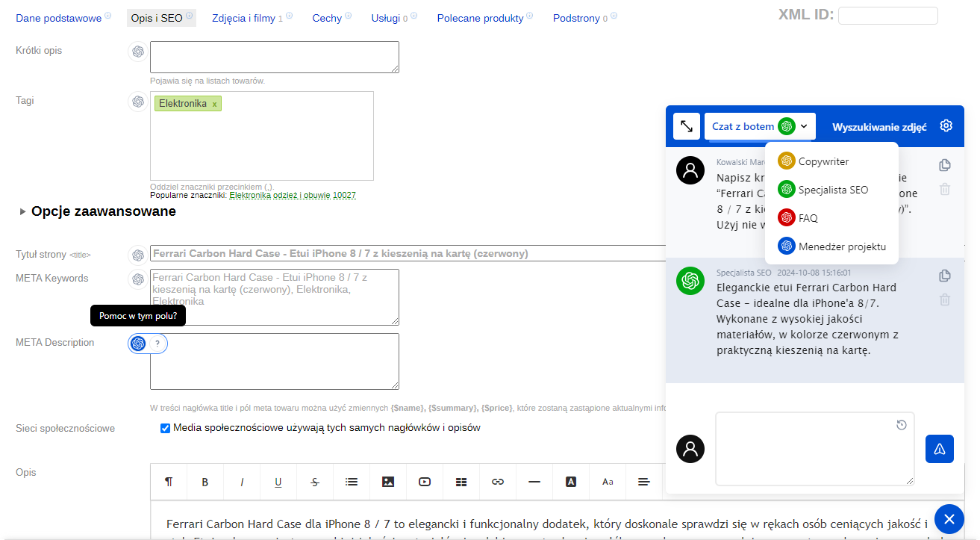The width and height of the screenshot is (980, 540).
Task: Insert a bulleted list in editor
Action: coord(352,482)
